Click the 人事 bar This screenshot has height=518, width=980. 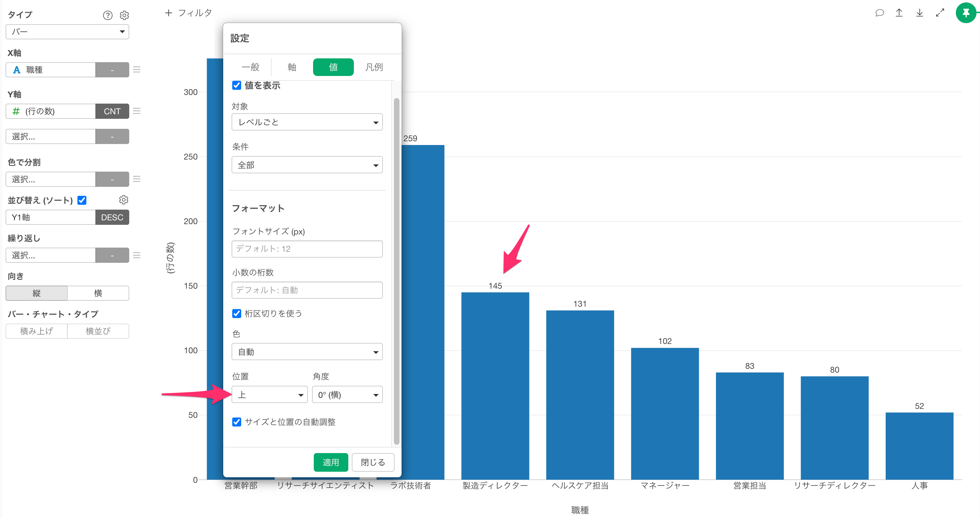tap(920, 446)
